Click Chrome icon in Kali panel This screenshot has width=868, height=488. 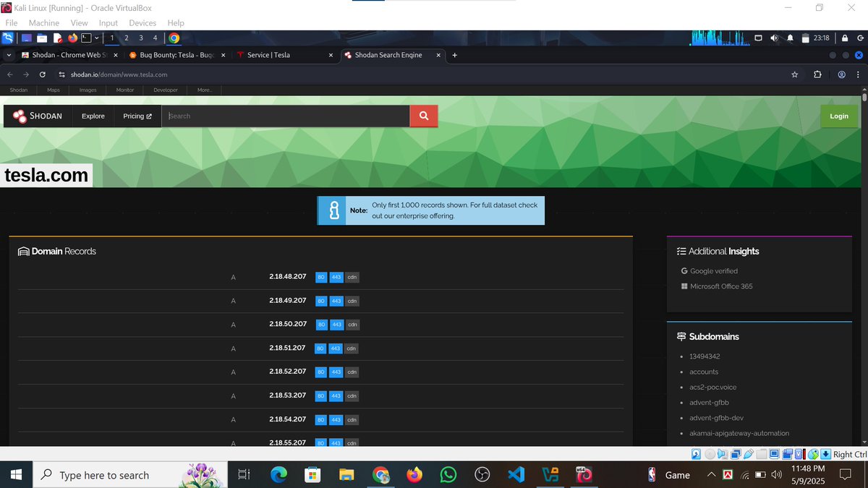pyautogui.click(x=174, y=38)
